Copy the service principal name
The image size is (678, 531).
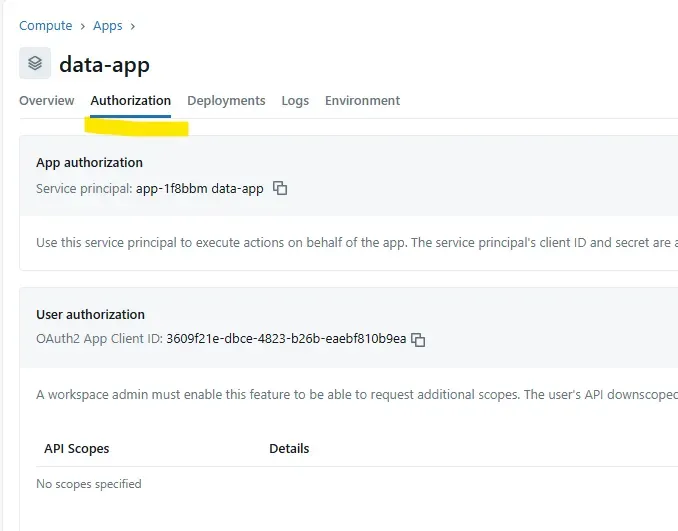pos(281,188)
